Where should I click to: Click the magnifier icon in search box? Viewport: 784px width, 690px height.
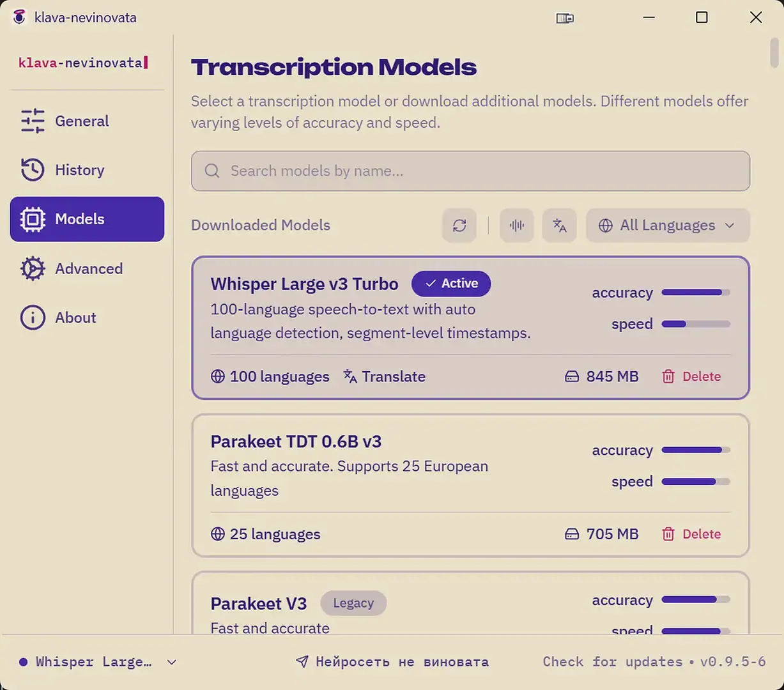coord(212,171)
